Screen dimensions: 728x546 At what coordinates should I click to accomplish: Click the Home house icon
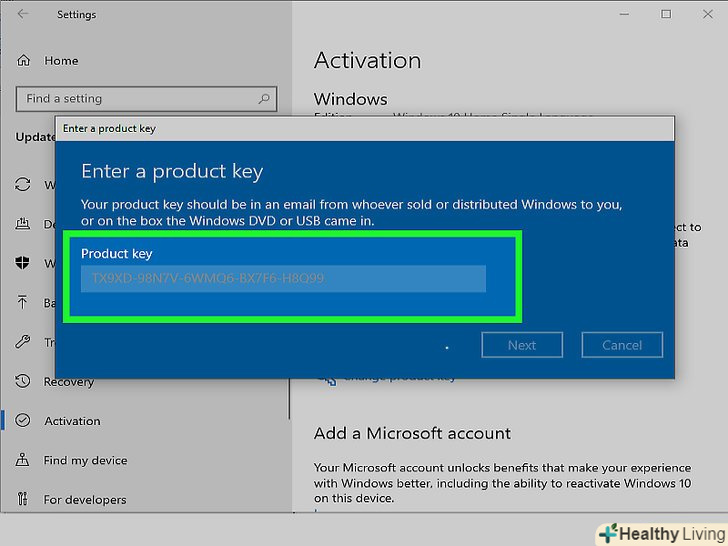coord(23,60)
